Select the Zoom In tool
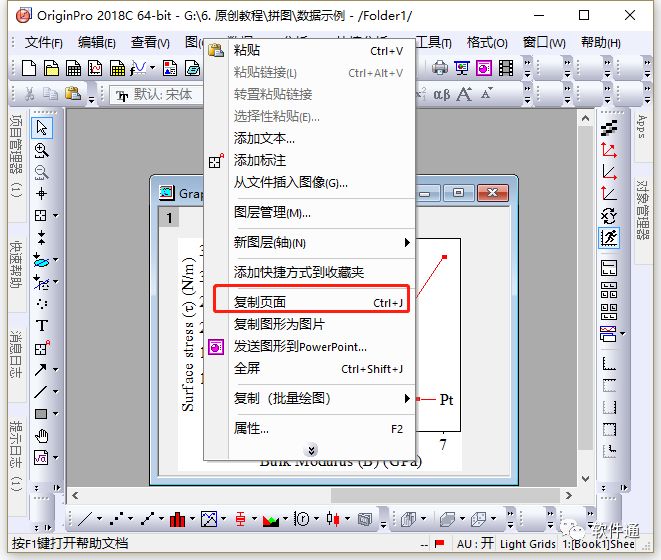 pyautogui.click(x=41, y=150)
